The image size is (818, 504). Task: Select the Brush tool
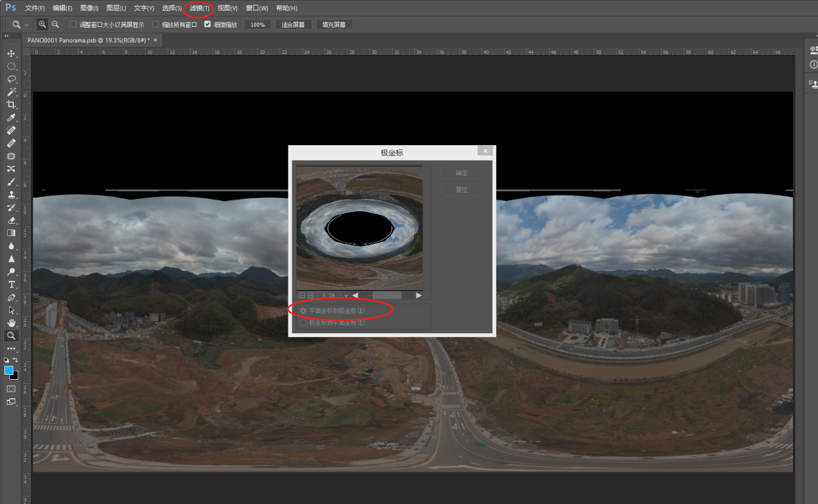11,182
